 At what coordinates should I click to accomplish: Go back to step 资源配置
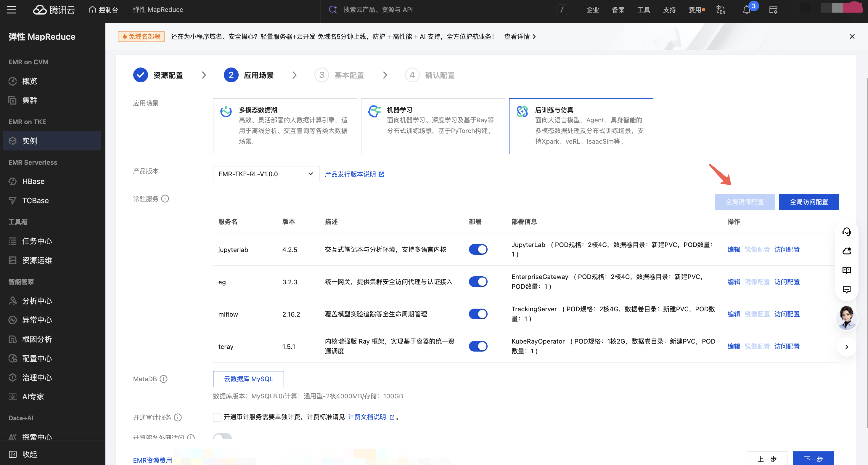coord(158,75)
